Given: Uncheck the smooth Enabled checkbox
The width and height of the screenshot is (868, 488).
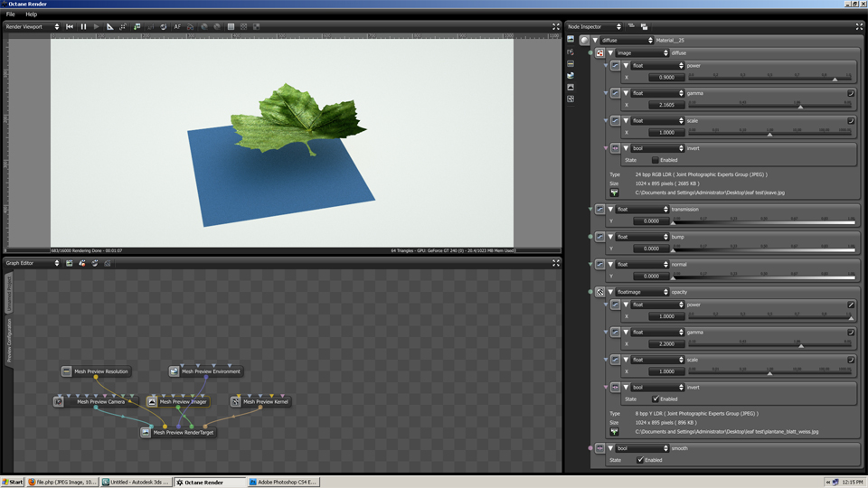Looking at the screenshot, I should coord(640,460).
